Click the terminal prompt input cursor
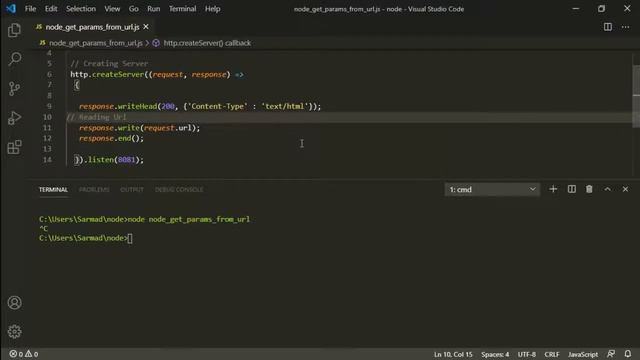640x360 pixels. pos(130,238)
